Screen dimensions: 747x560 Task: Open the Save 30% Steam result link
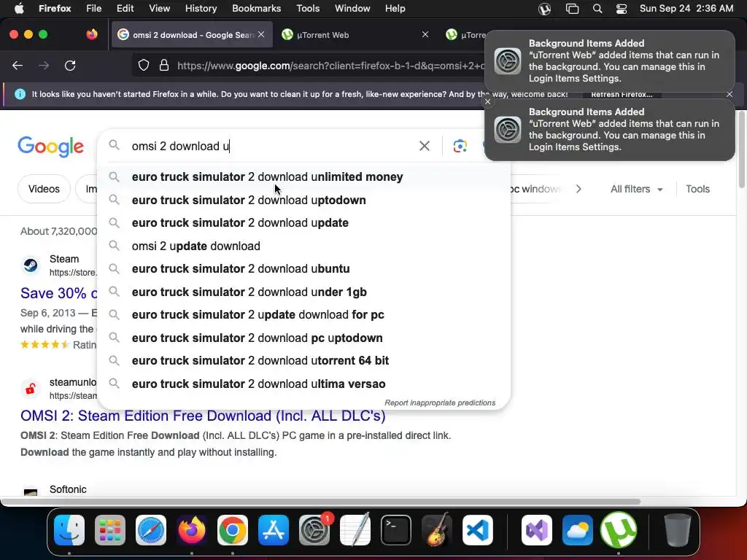[58, 293]
